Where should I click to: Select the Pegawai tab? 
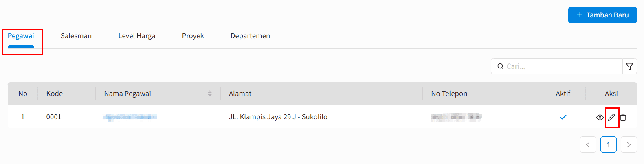point(21,36)
